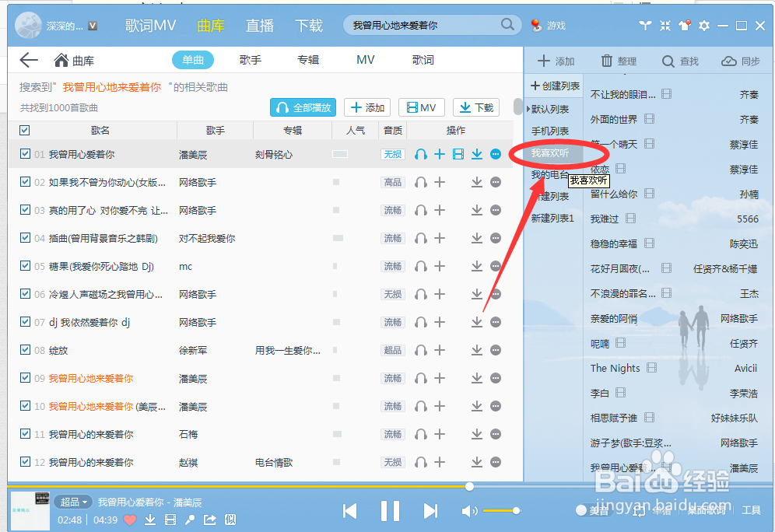
Task: Click the 全部播放 button
Action: (x=303, y=107)
